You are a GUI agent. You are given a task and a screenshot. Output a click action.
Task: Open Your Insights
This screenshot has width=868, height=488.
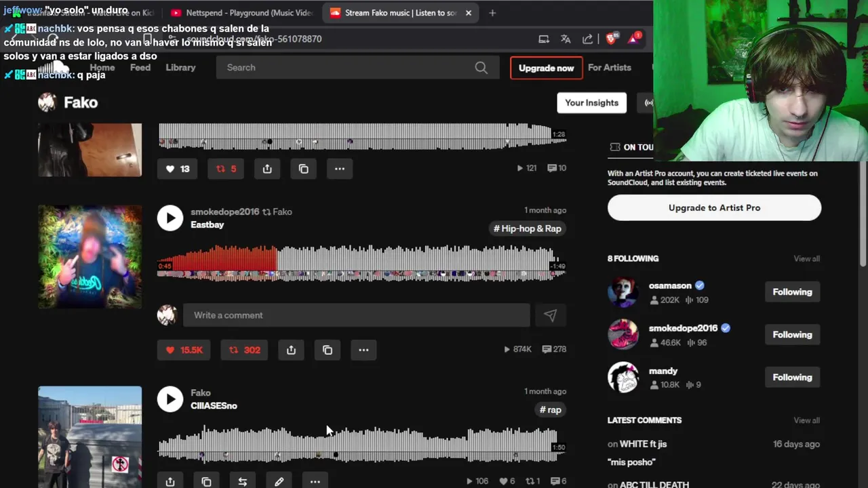point(592,102)
